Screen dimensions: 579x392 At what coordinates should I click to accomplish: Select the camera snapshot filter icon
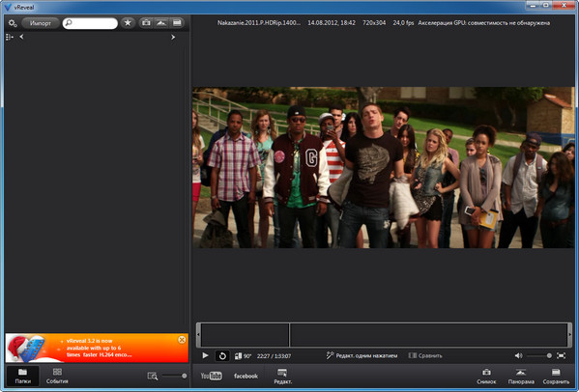146,23
